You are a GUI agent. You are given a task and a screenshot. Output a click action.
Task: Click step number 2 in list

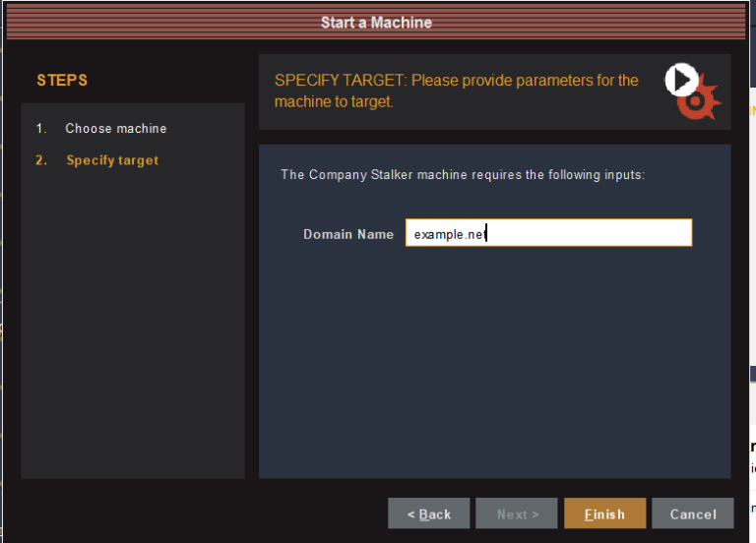(x=41, y=160)
